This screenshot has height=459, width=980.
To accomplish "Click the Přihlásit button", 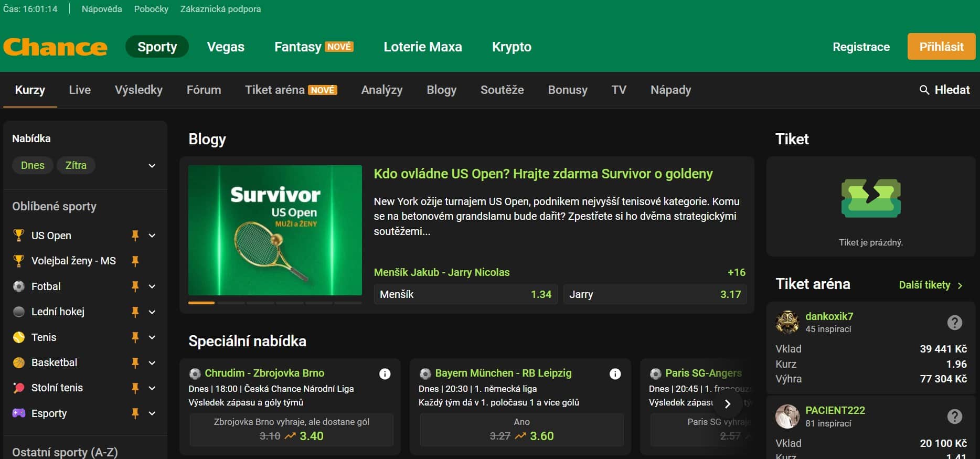I will click(942, 47).
